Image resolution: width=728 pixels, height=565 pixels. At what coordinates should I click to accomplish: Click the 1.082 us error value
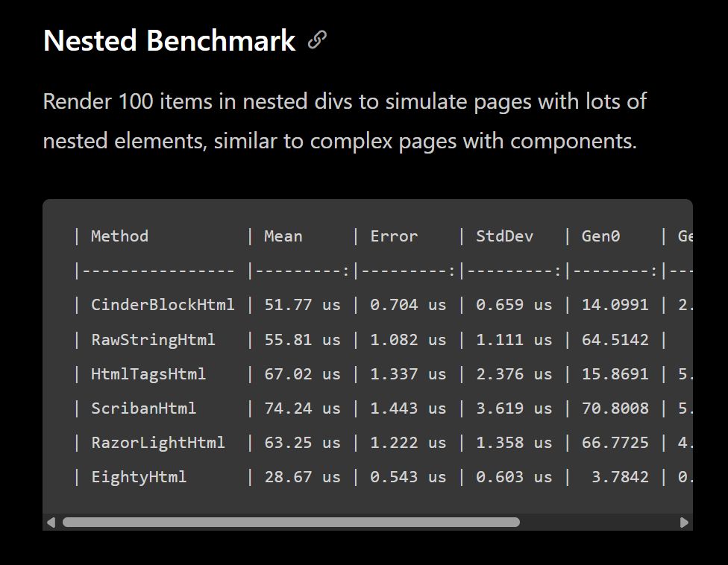408,340
